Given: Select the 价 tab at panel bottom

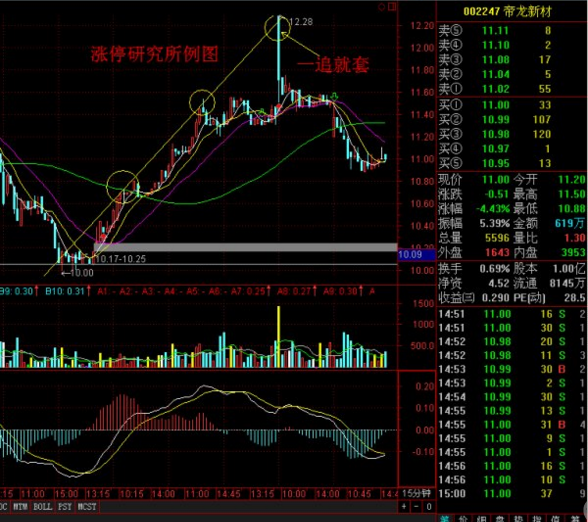Looking at the screenshot, I should point(463,519).
